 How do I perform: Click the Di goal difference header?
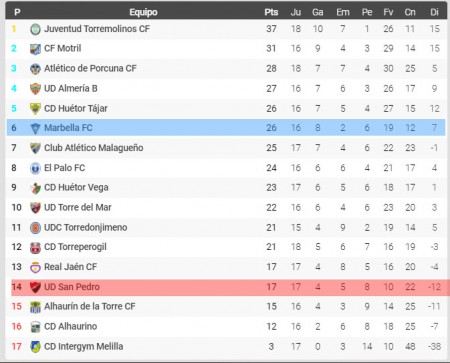(434, 12)
